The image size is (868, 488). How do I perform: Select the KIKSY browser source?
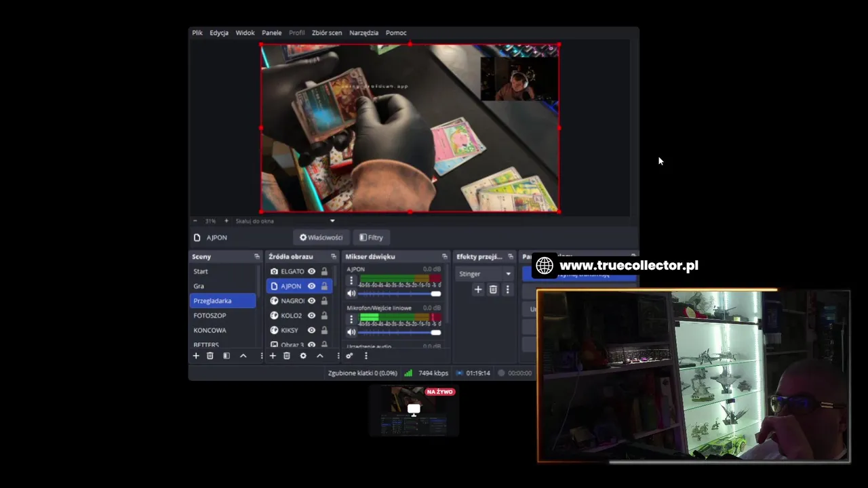click(x=290, y=330)
